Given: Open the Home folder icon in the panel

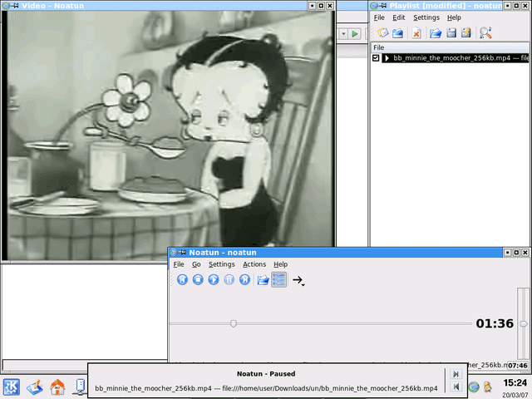Looking at the screenshot, I should pos(57,387).
